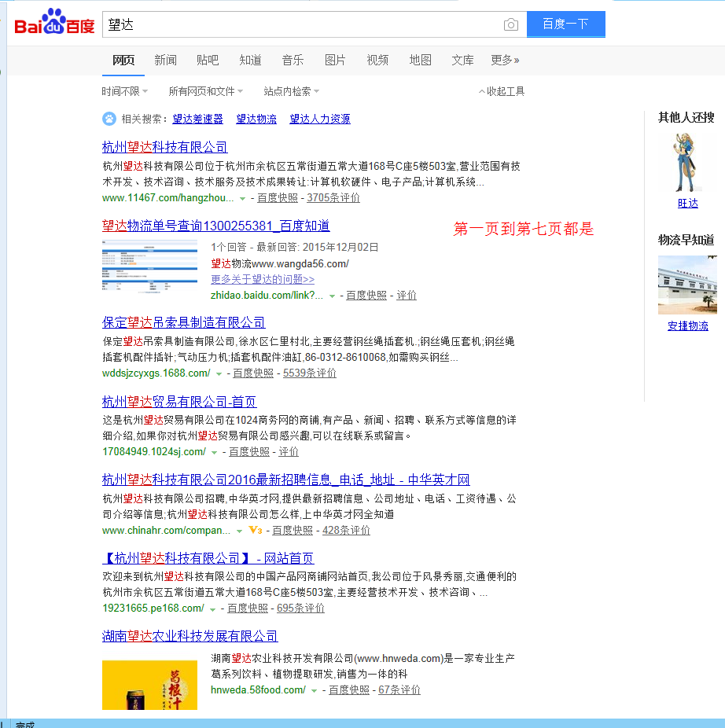Open result 湖南望达农业科技发展有限公司
This screenshot has width=725, height=728.
[190, 635]
